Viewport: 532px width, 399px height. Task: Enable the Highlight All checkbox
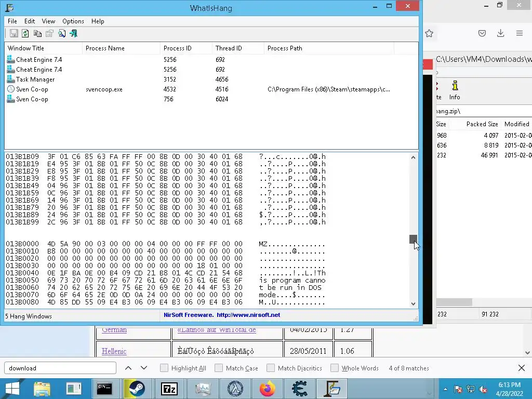(164, 368)
